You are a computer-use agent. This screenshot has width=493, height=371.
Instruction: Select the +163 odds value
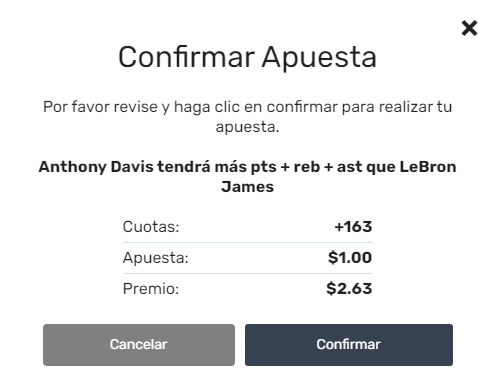(x=353, y=227)
